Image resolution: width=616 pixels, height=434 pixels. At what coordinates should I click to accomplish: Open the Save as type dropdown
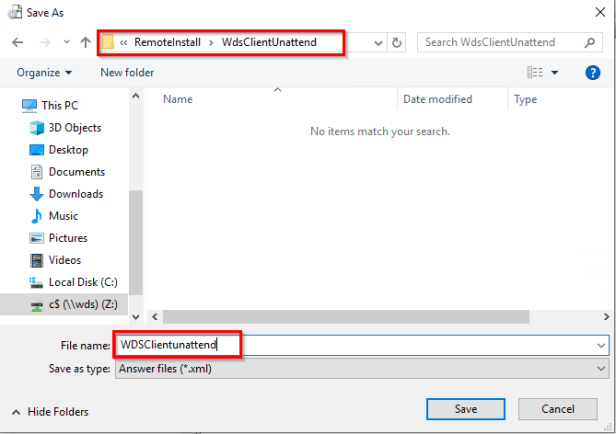pyautogui.click(x=361, y=368)
